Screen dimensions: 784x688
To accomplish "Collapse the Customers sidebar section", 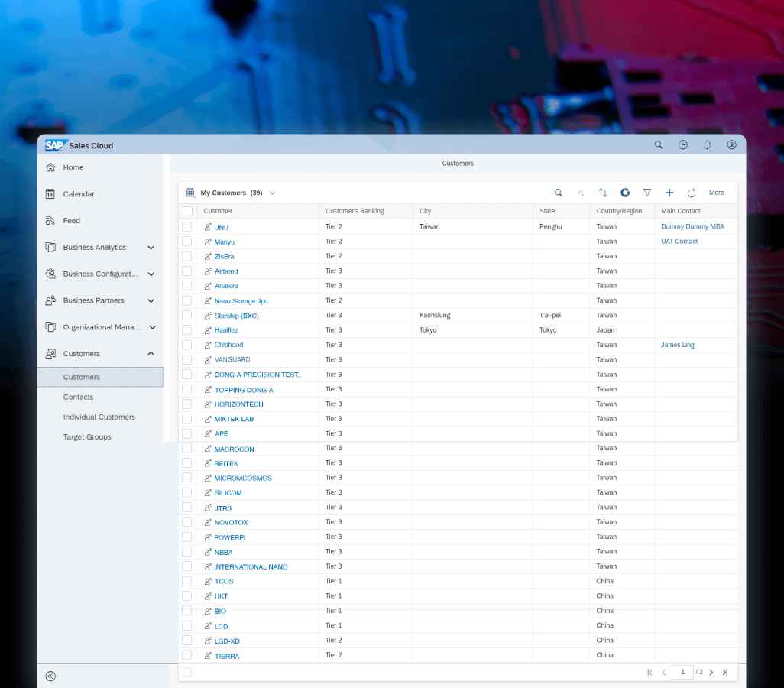I will pyautogui.click(x=151, y=354).
